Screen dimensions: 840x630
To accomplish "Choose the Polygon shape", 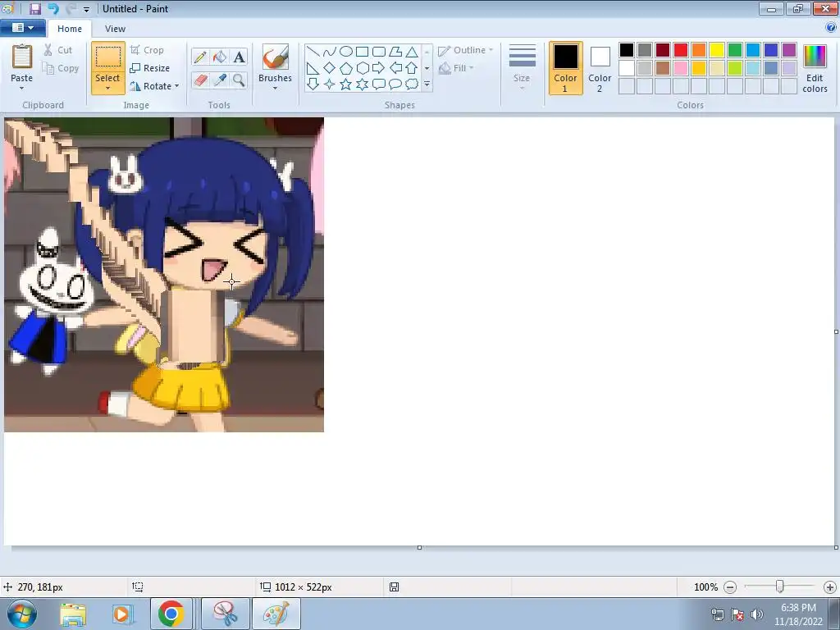I will point(395,52).
